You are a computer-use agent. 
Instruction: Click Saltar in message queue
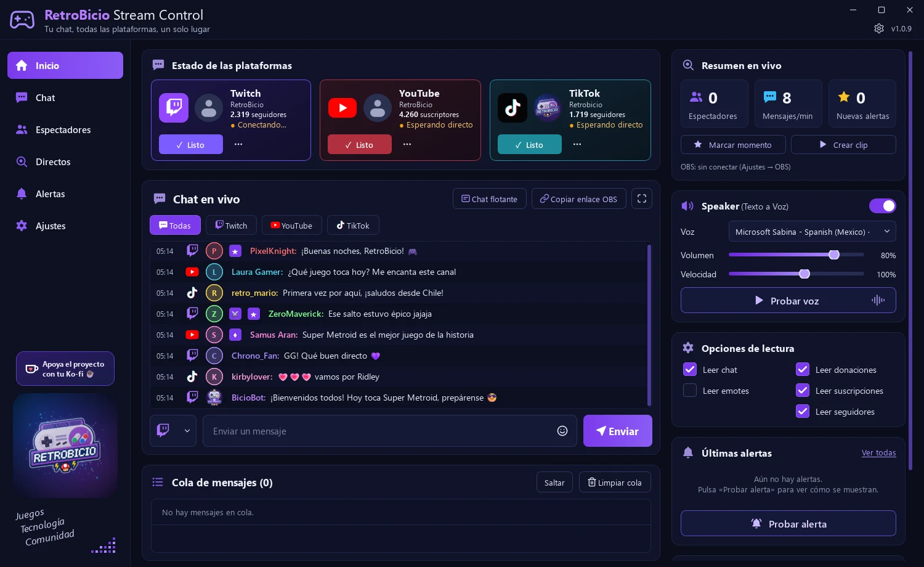(x=554, y=482)
